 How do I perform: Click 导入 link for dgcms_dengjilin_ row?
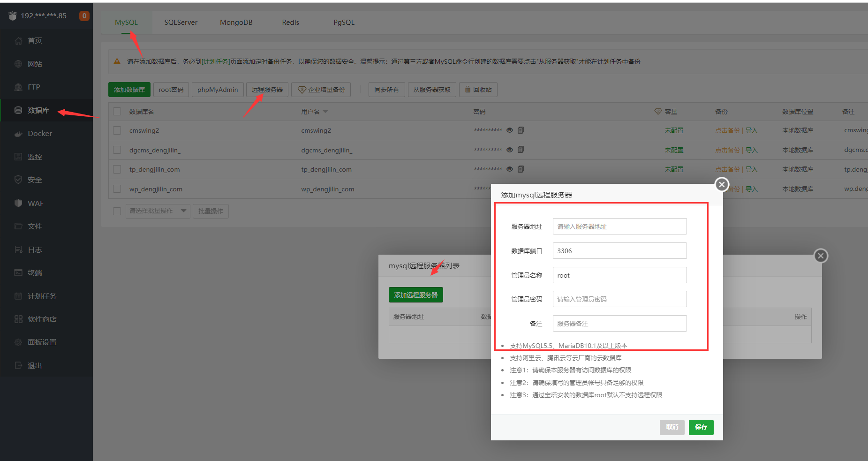752,150
